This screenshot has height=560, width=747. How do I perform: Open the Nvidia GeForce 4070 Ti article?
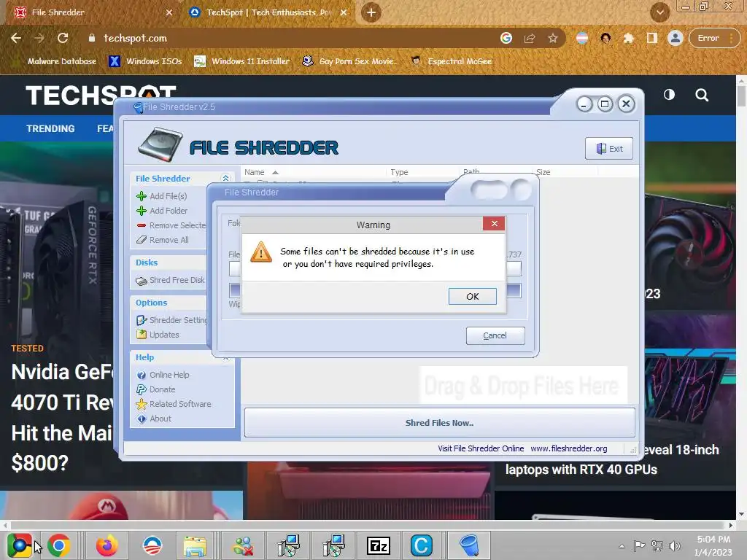[62, 417]
